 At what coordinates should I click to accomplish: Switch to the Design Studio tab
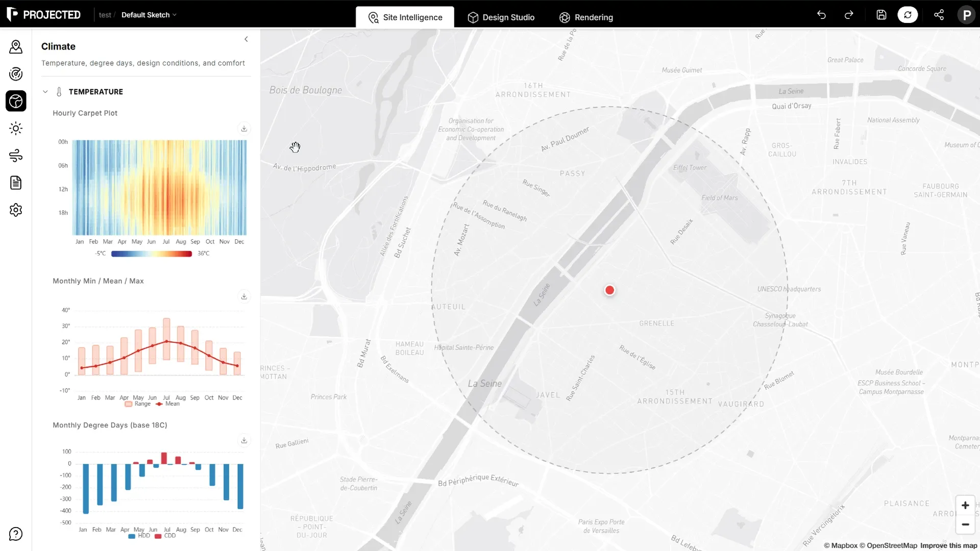pos(501,17)
